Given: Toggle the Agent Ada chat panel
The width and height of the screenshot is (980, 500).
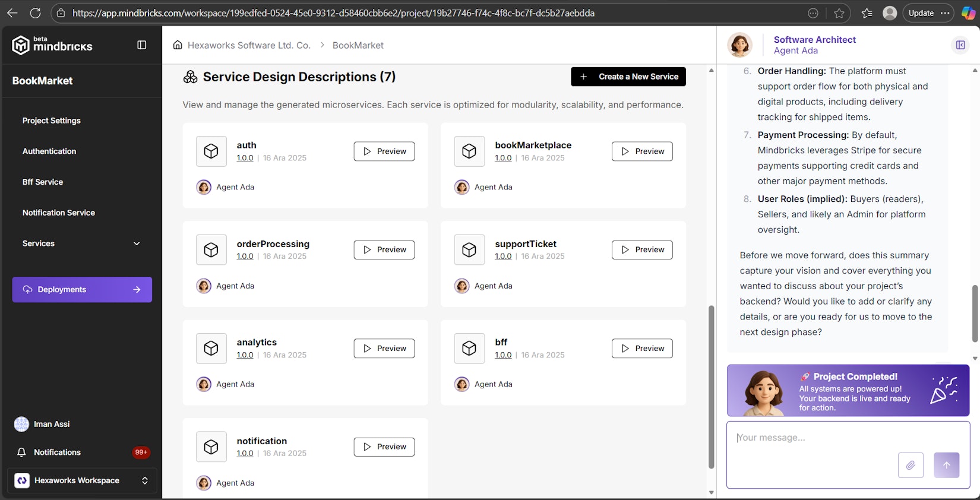Looking at the screenshot, I should tap(960, 45).
